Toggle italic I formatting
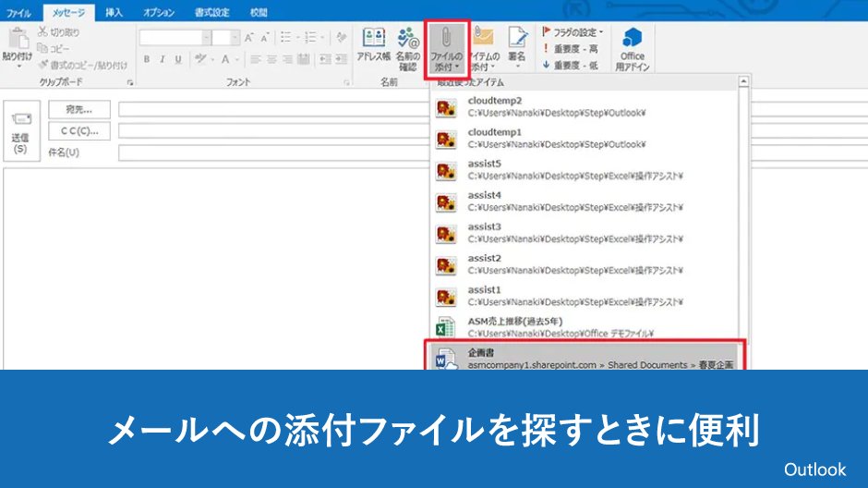This screenshot has height=488, width=868. pos(163,59)
